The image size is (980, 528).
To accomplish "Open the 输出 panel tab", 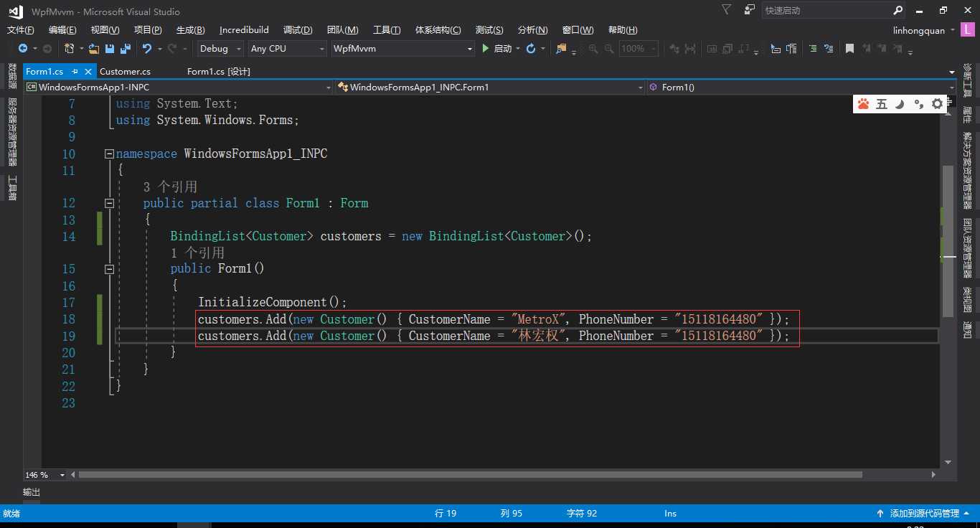I will [32, 492].
